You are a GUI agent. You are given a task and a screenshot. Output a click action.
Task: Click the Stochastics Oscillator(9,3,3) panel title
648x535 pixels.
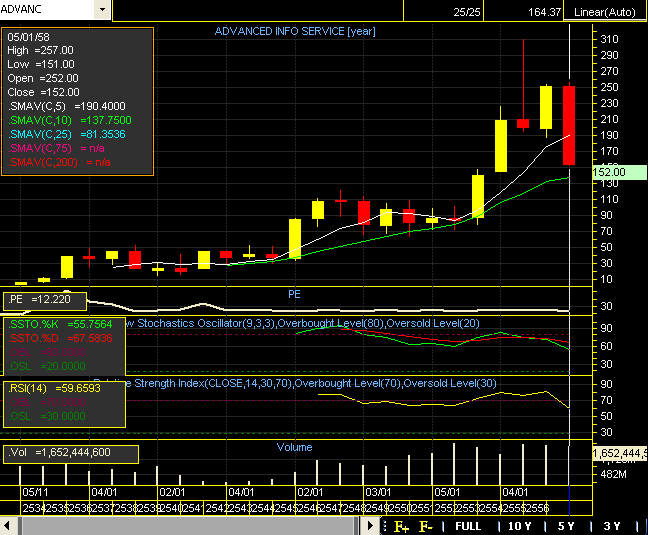click(x=302, y=323)
